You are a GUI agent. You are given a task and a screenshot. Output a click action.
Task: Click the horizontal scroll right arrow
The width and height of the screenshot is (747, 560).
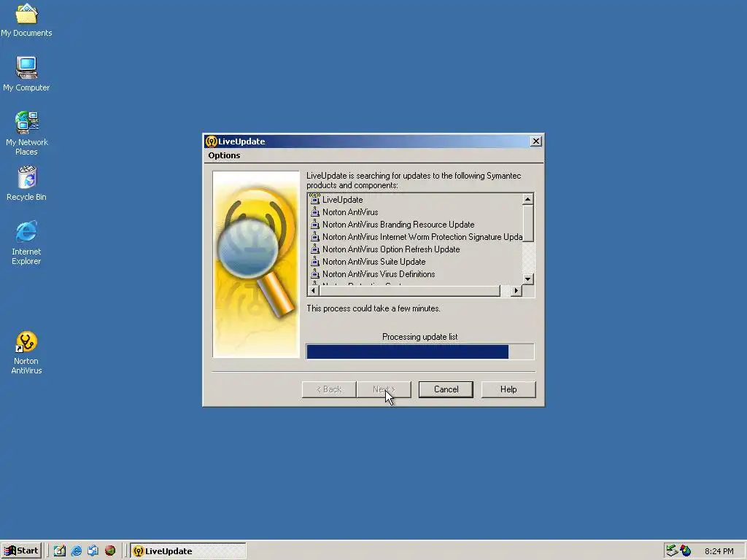[x=516, y=290]
